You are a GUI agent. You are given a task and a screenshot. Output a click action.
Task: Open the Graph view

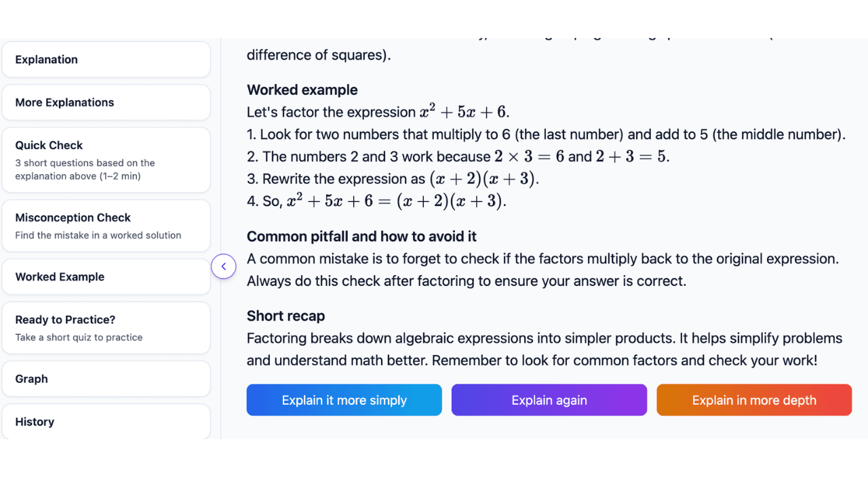tap(106, 379)
